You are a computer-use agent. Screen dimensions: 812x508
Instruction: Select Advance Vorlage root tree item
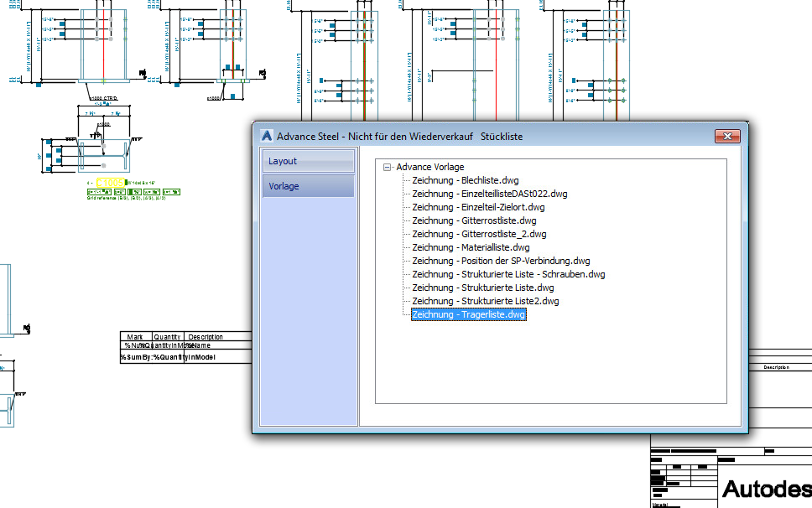pyautogui.click(x=429, y=167)
